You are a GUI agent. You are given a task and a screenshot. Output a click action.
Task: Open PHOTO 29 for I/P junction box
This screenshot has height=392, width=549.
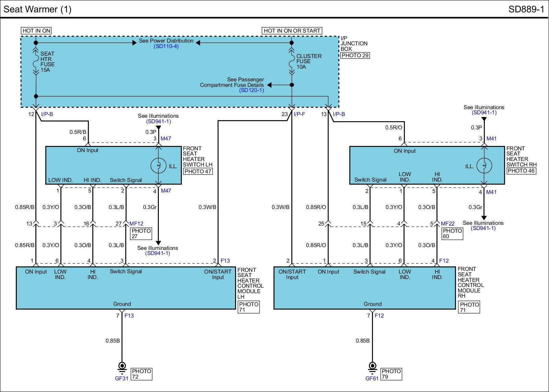pos(355,56)
